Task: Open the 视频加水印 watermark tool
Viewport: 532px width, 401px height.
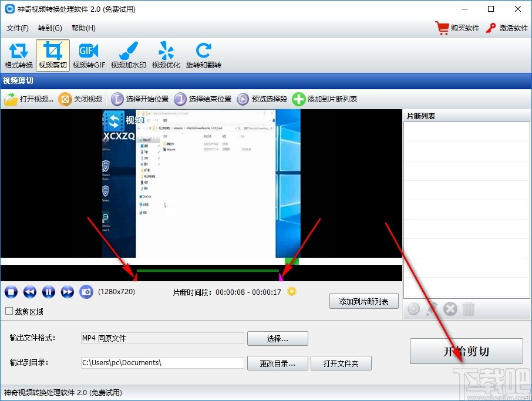Action: (x=128, y=55)
